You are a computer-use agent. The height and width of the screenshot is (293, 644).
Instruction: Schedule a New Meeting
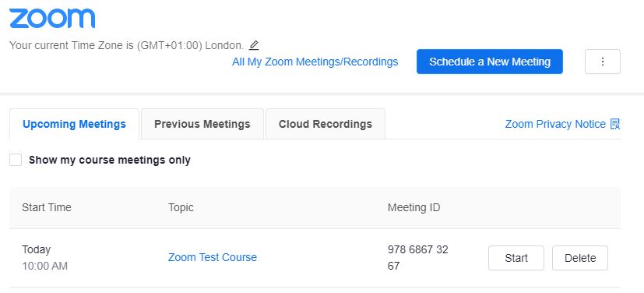490,62
